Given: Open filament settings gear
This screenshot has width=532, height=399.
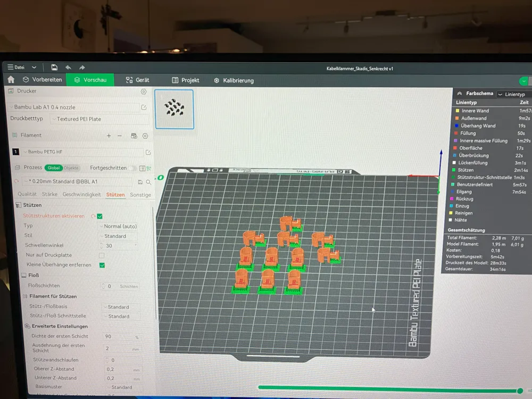Looking at the screenshot, I should click(x=145, y=136).
